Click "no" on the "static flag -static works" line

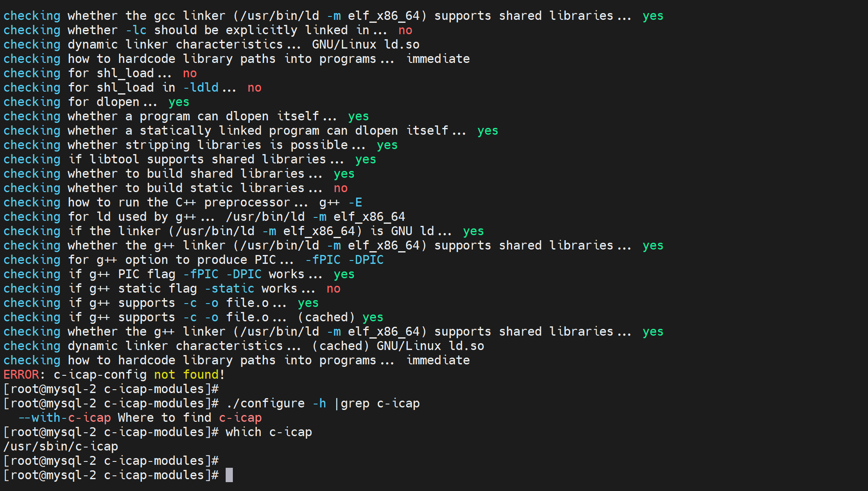[x=333, y=288]
